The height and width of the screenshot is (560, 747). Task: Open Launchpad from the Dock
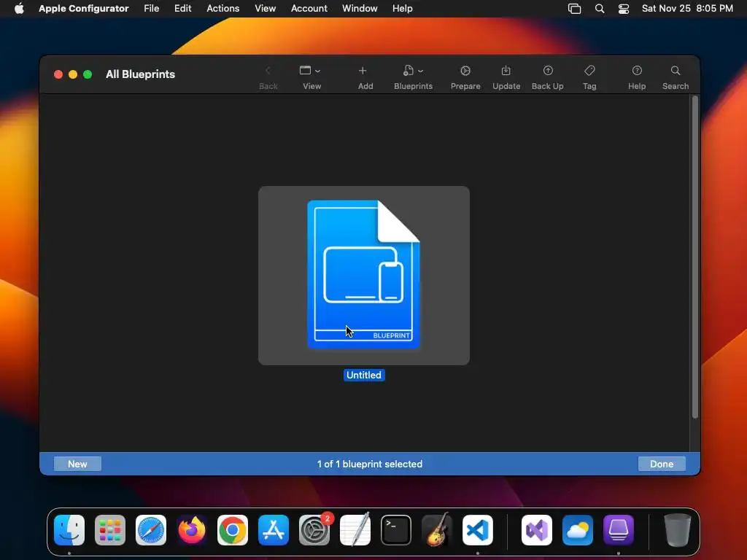point(110,529)
